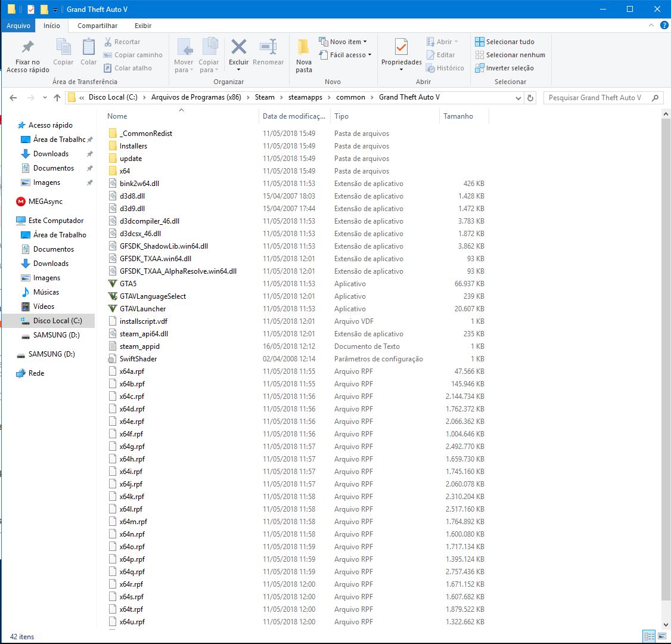
Task: Click the _CommonRedist folder icon
Action: pos(113,134)
